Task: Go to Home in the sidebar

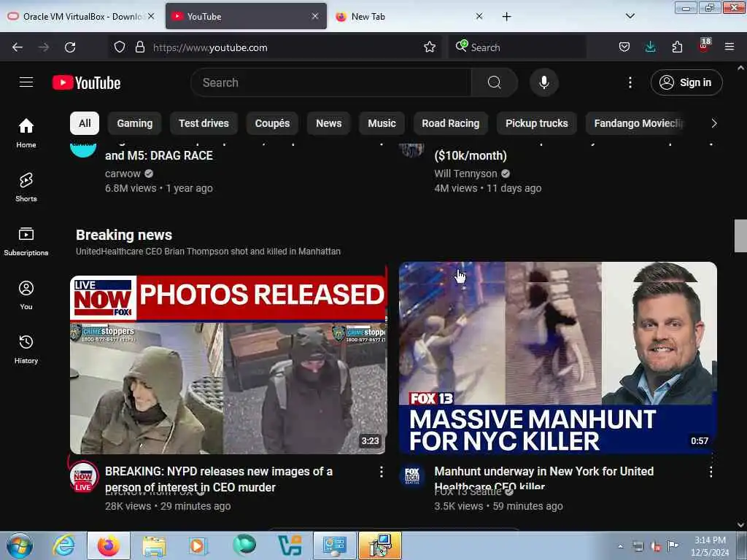Action: coord(26,133)
